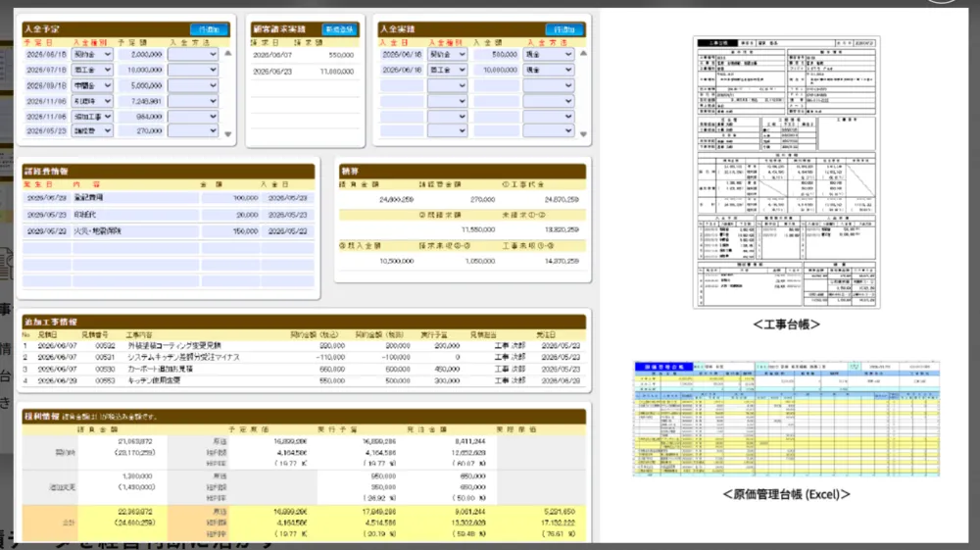Open 入金方法 dropdown on 10,000,000 row of 入金実績

(548, 70)
